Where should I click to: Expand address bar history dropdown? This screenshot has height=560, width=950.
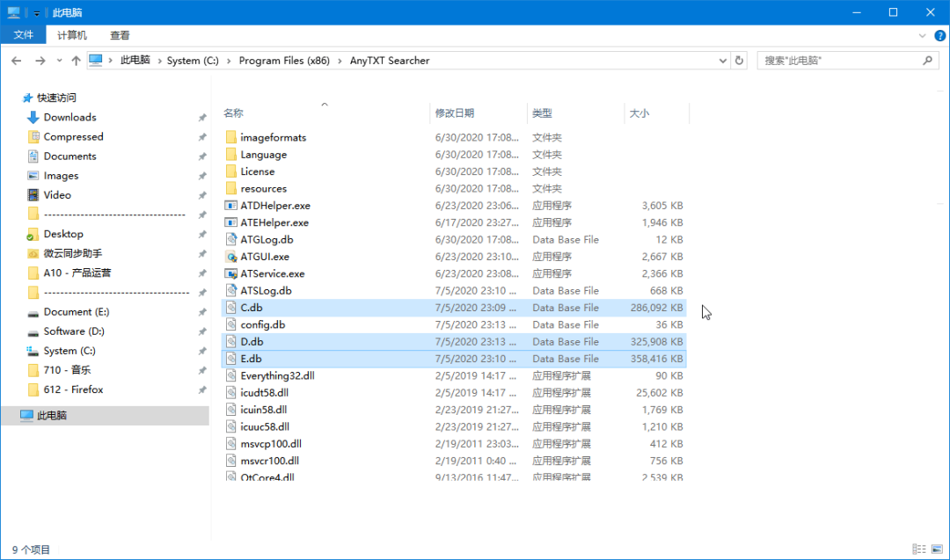point(723,61)
